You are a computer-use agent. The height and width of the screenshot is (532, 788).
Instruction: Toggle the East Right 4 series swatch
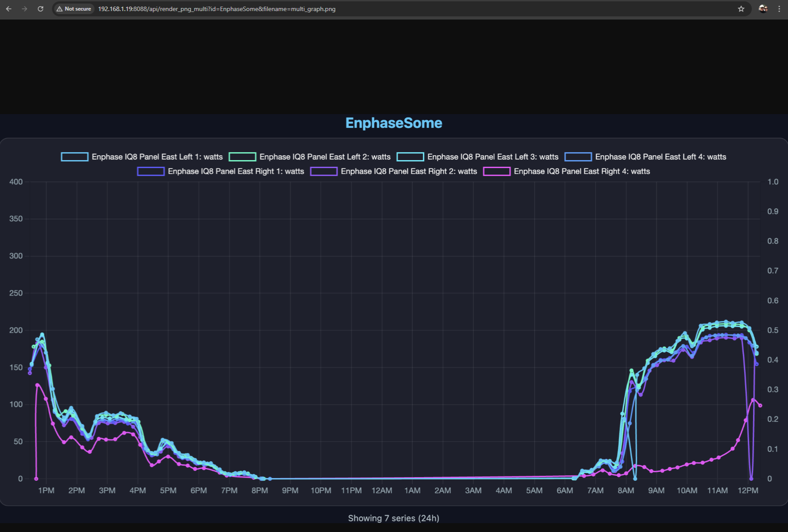(497, 172)
